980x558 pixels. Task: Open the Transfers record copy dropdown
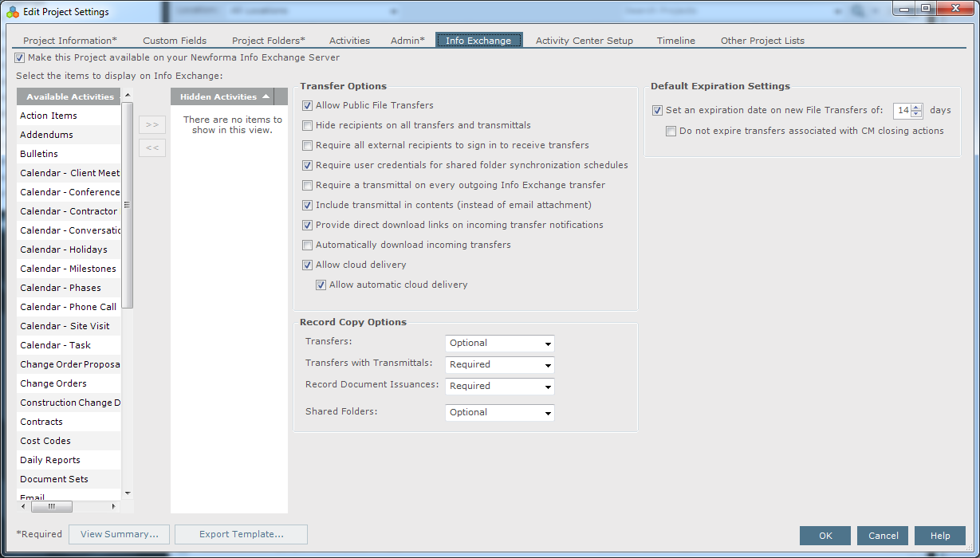(499, 344)
